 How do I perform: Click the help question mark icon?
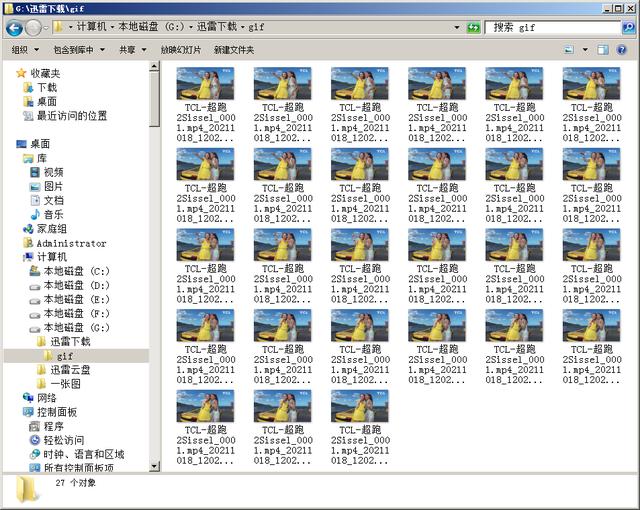click(623, 49)
